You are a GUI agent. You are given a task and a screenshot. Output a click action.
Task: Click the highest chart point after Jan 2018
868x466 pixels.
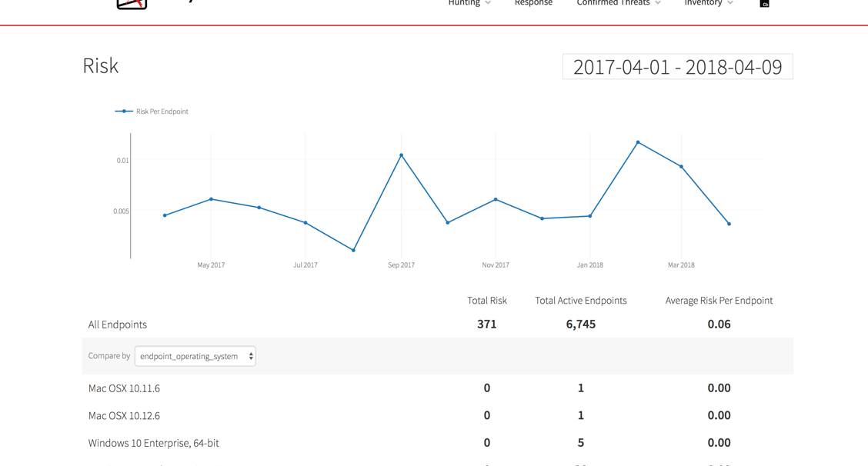[638, 142]
